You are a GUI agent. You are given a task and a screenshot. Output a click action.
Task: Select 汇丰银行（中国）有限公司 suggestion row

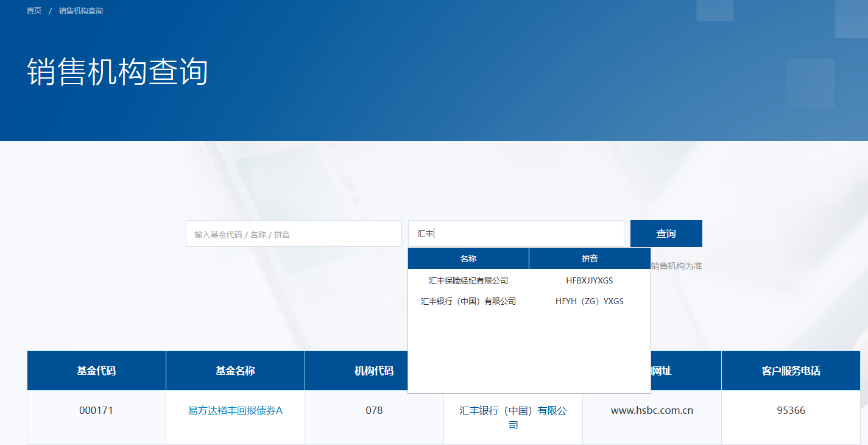(529, 301)
